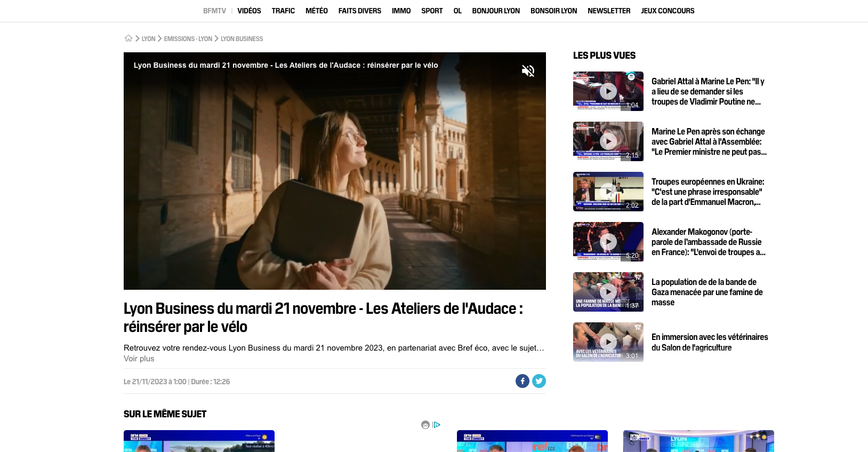868x452 pixels.
Task: Play the Gabriel Attal video thumbnail
Action: (608, 91)
